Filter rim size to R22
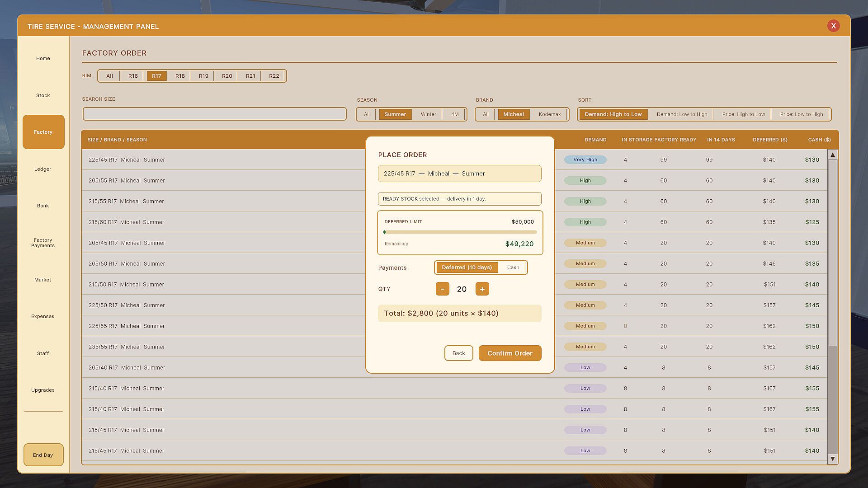868x488 pixels. pos(274,76)
